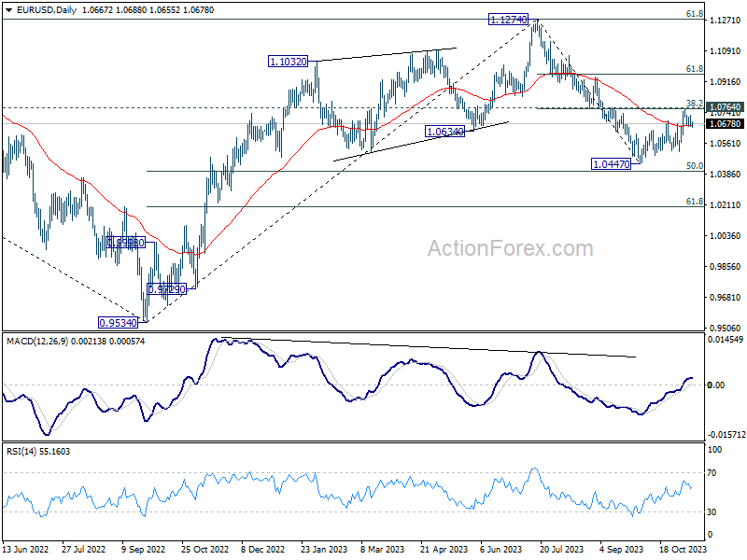Click the MACD 0.00 zero line value
The image size is (747, 560).
point(715,385)
